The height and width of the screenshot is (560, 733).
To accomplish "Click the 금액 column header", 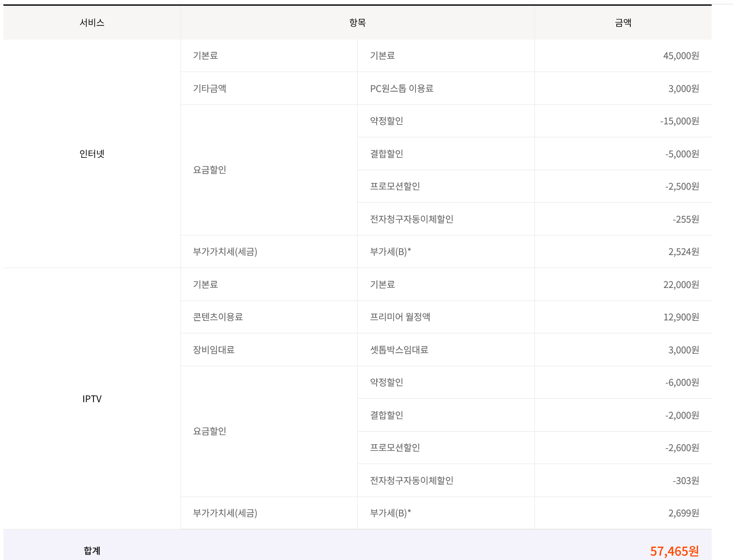I will 623,23.
